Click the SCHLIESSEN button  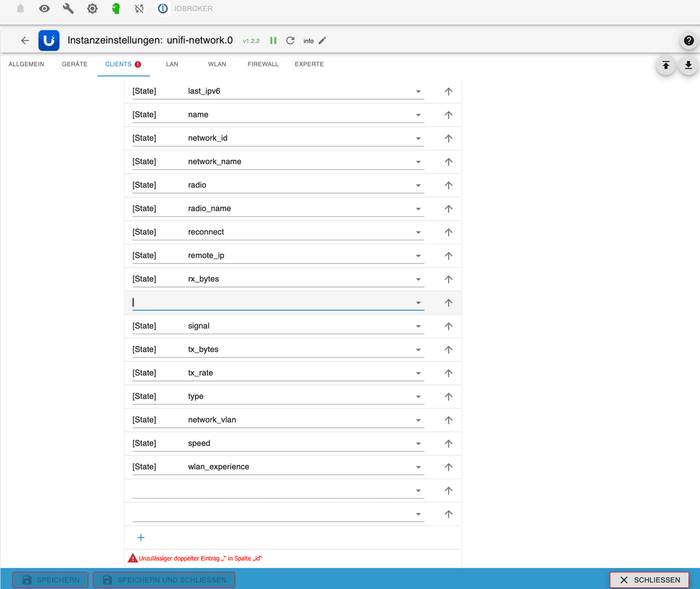(649, 580)
